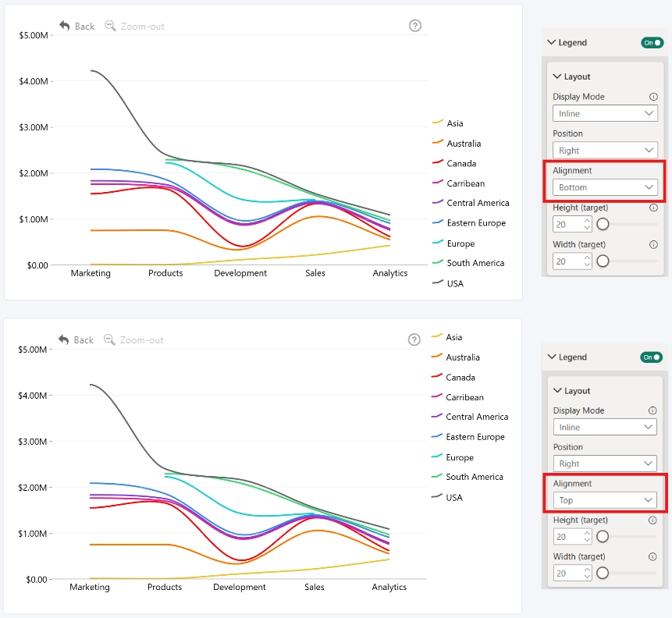This screenshot has width=672, height=618.
Task: Click the Display Mode info icon in the top panel
Action: 653,97
